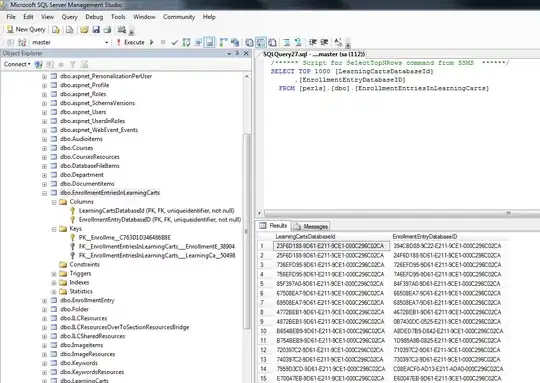Collapse dbo.EnrollmentEntriesInLearningCarts table node
The height and width of the screenshot is (383, 540).
44,193
